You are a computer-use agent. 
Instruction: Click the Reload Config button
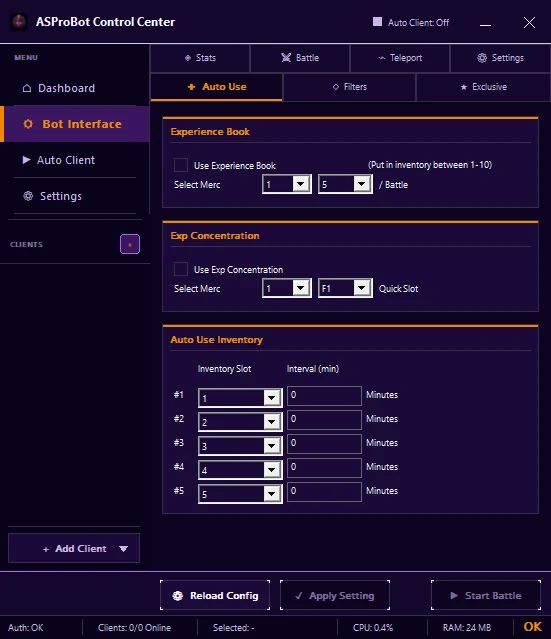pyautogui.click(x=215, y=595)
